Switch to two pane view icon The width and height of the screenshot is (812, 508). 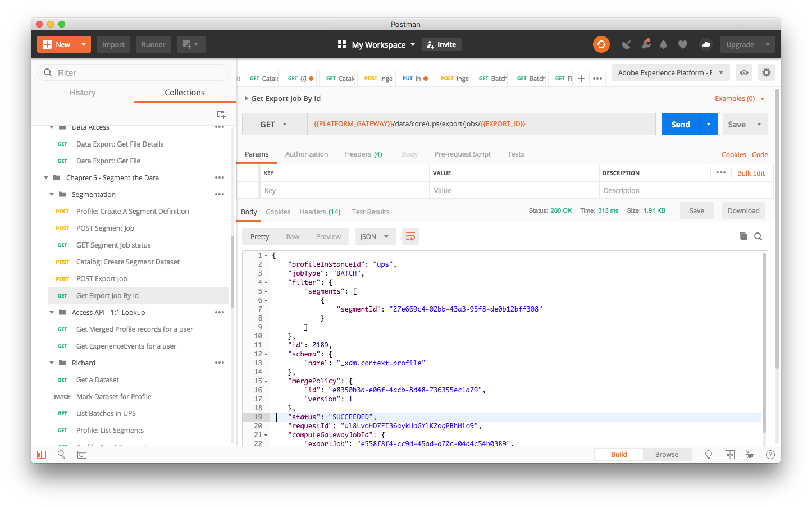click(x=730, y=455)
